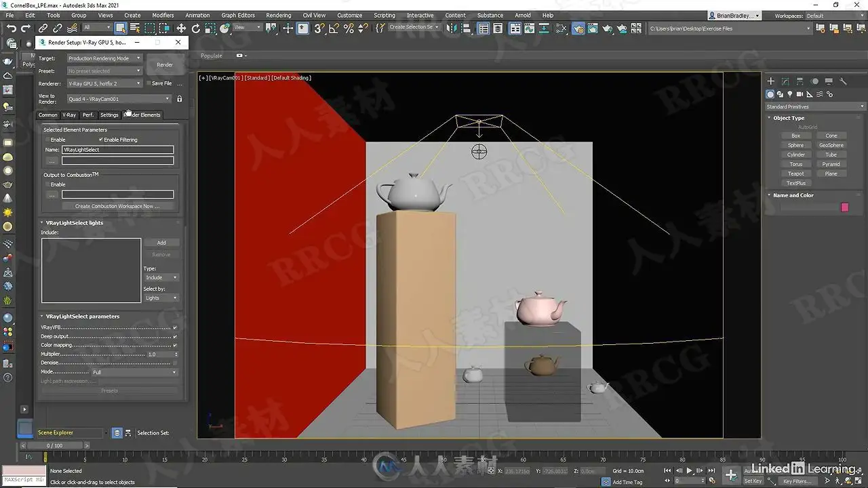This screenshot has height=488, width=868.
Task: Click the Render button in Render Setup
Action: [x=165, y=64]
